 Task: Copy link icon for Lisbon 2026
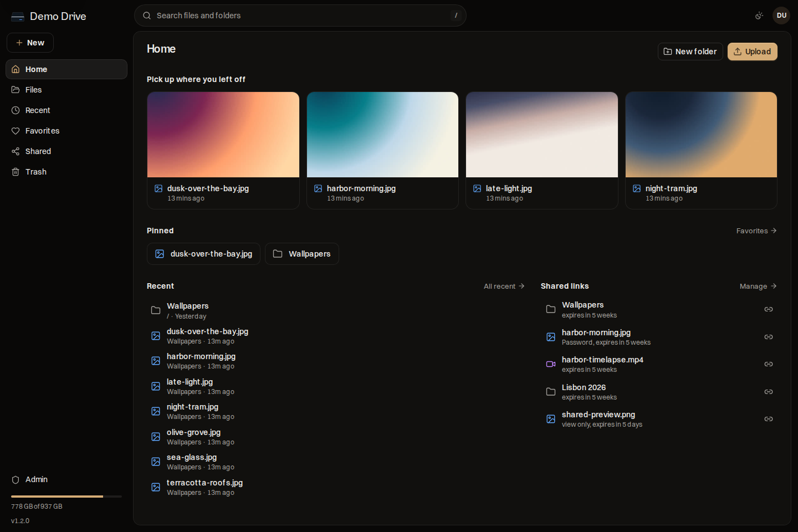(769, 392)
